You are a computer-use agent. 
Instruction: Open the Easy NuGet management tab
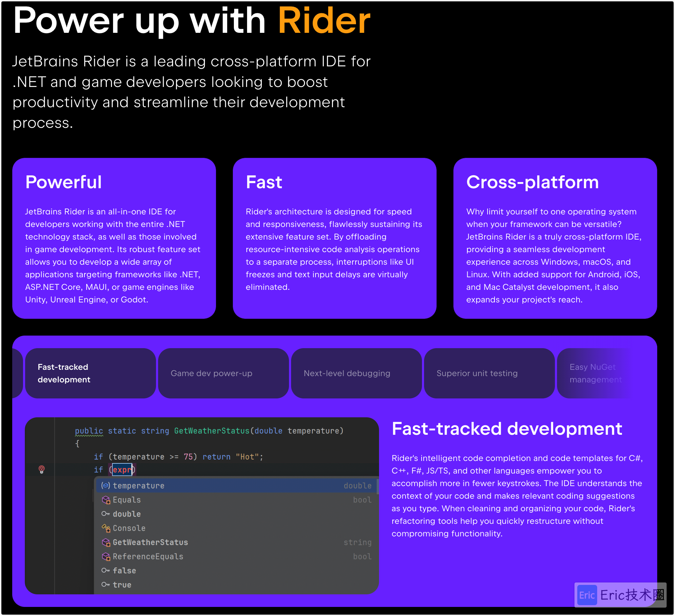pos(596,373)
